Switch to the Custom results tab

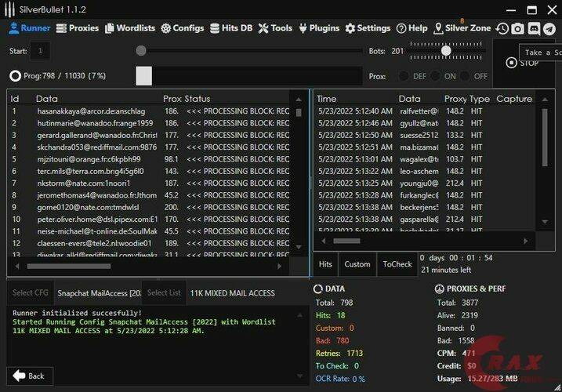pyautogui.click(x=357, y=264)
